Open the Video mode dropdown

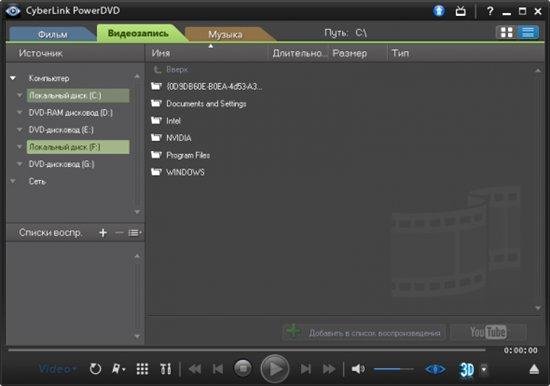point(58,369)
